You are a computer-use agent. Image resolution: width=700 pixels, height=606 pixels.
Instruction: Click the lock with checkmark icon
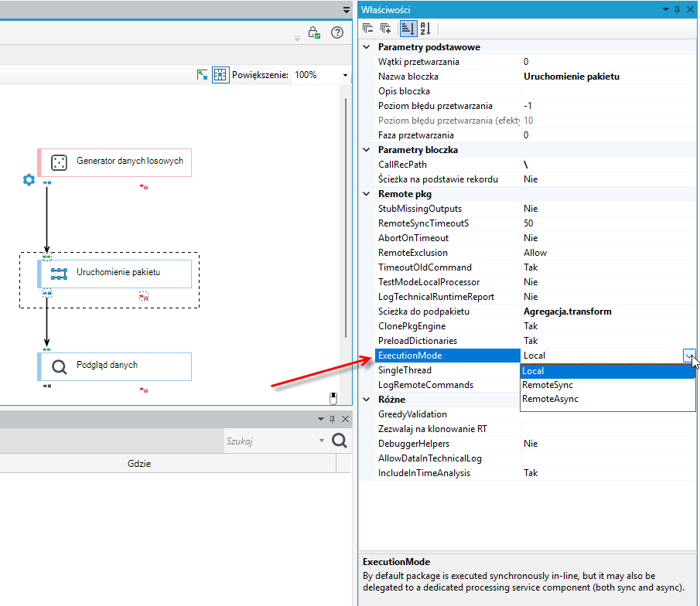pyautogui.click(x=314, y=32)
